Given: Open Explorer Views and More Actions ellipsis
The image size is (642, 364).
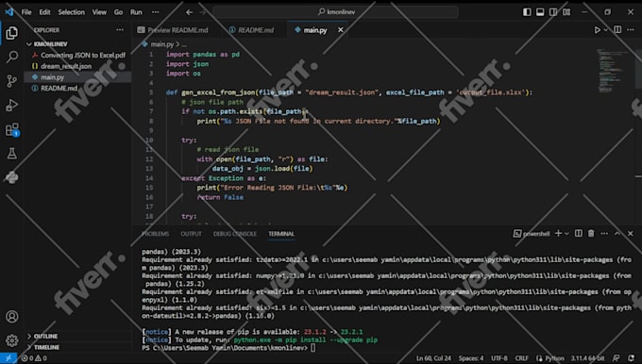Looking at the screenshot, I should (x=120, y=30).
